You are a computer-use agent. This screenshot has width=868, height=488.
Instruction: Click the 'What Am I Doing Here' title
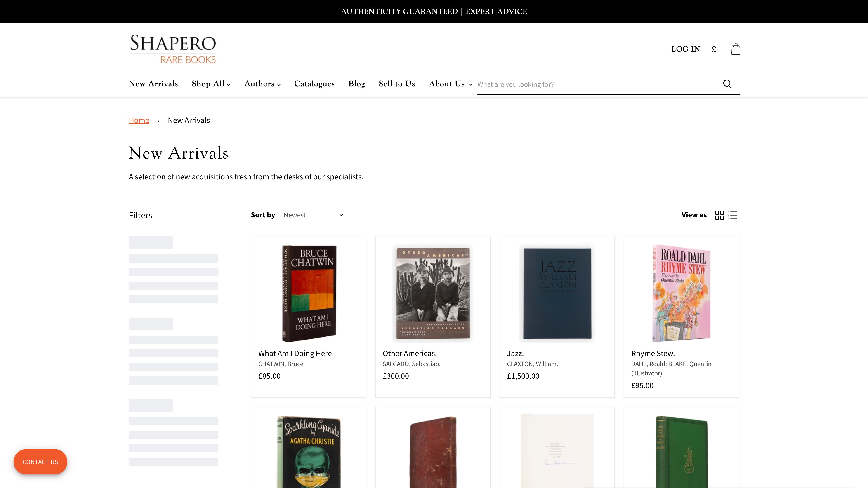tap(295, 353)
